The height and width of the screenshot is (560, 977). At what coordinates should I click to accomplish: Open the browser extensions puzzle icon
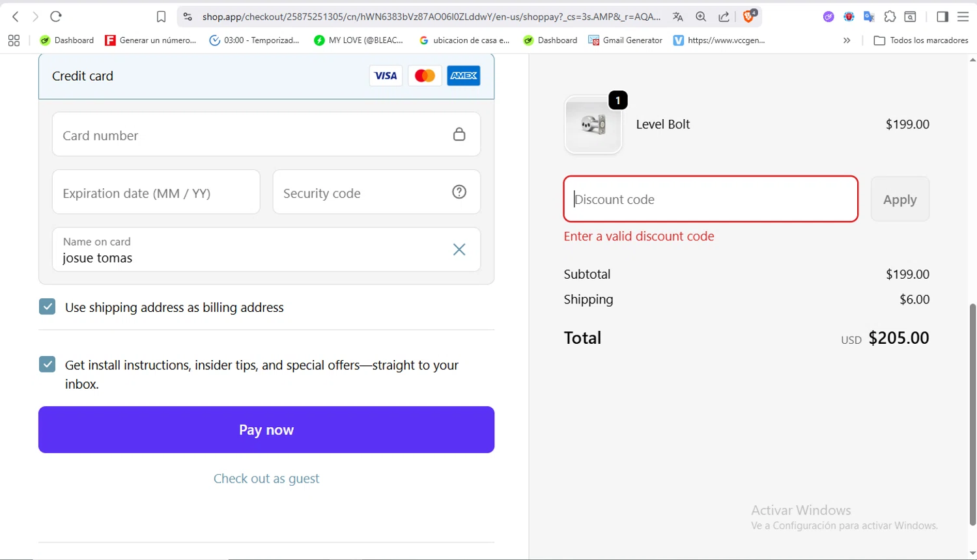(890, 17)
